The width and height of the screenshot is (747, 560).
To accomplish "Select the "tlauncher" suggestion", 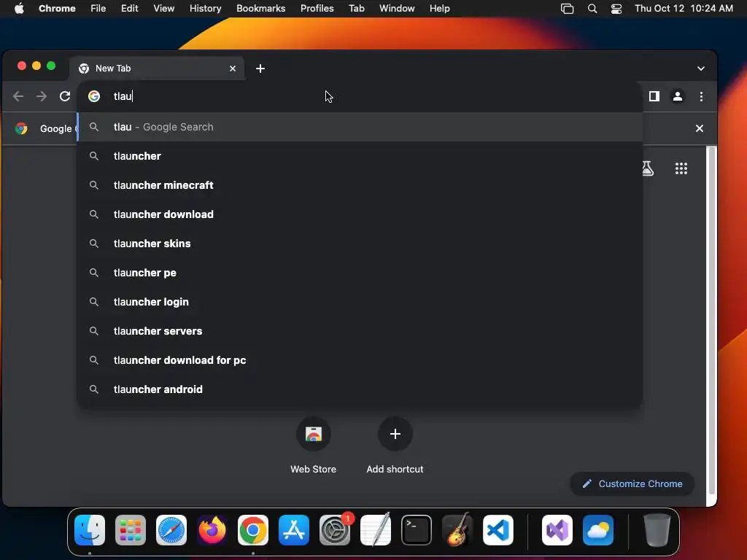I will coord(360,156).
